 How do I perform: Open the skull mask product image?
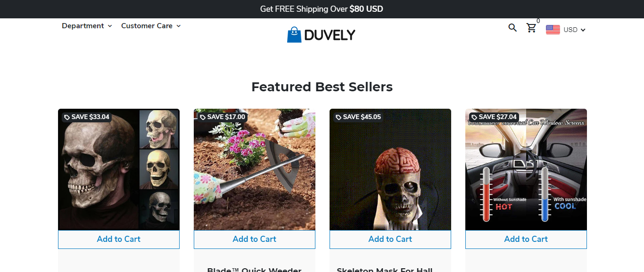tap(119, 169)
